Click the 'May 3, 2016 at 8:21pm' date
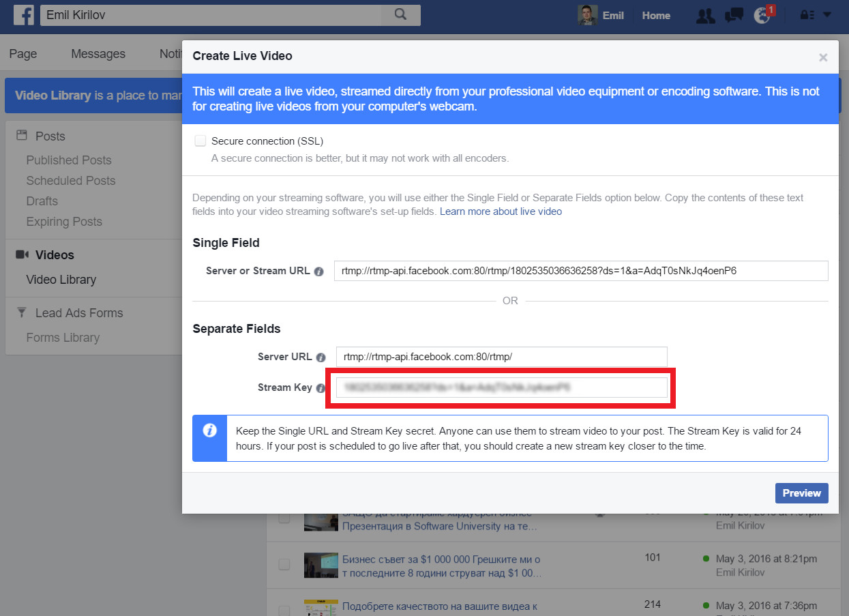 click(766, 559)
